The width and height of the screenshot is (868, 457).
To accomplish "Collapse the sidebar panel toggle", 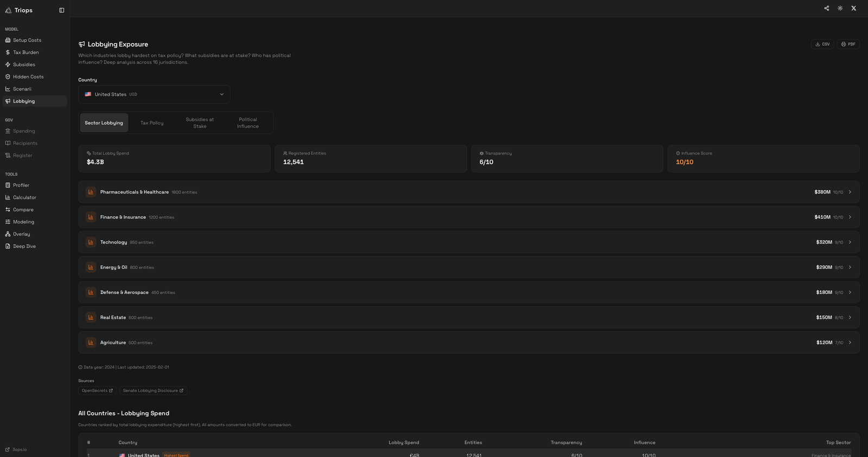I will (x=61, y=10).
